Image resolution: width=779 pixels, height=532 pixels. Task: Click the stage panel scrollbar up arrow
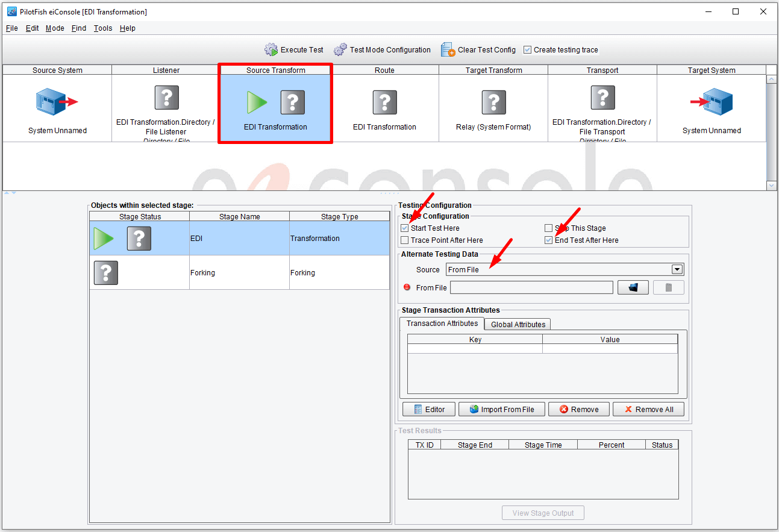(772, 80)
